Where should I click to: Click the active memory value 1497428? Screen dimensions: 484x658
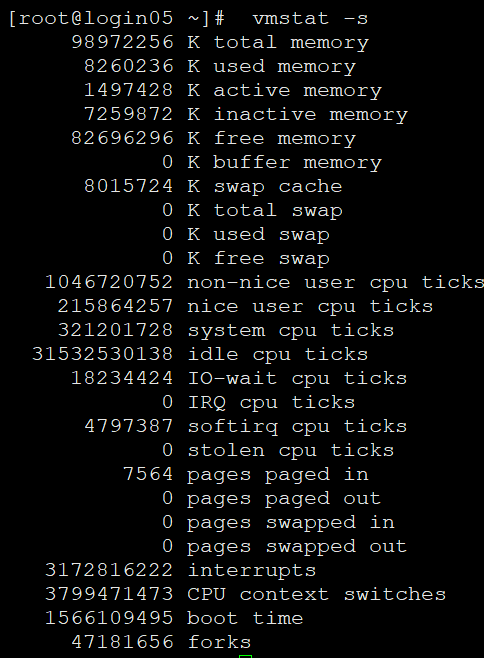coord(128,90)
